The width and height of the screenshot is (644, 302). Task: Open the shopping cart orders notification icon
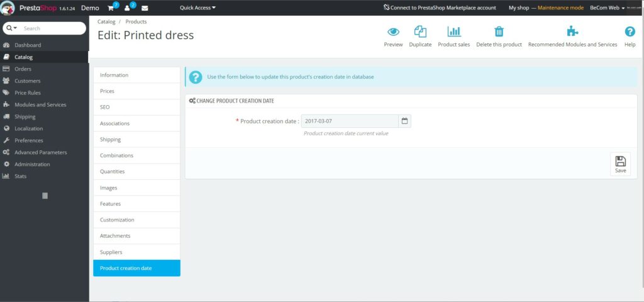tap(111, 8)
